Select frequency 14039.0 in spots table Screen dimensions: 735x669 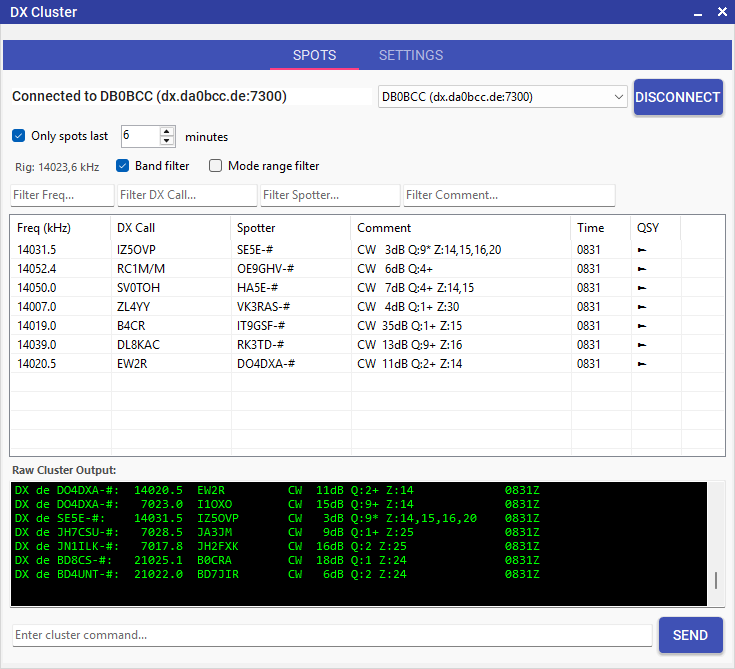37,345
